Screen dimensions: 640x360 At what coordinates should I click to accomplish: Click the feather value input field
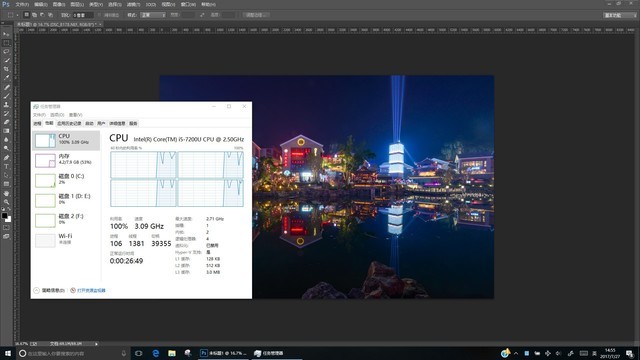(x=83, y=15)
